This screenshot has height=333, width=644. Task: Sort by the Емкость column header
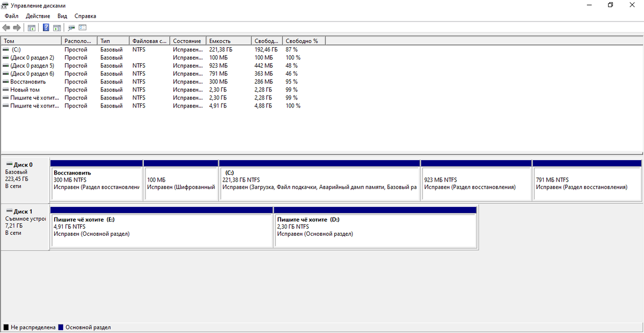point(229,41)
